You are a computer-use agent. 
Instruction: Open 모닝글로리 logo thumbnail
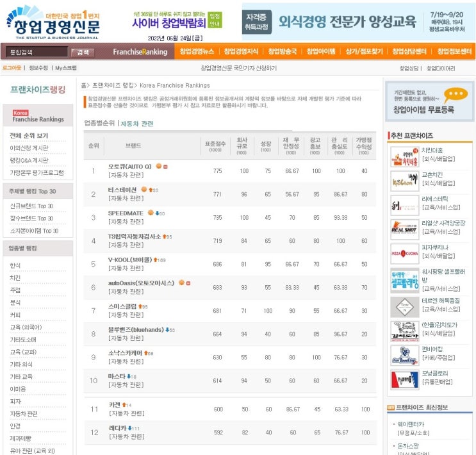click(405, 379)
